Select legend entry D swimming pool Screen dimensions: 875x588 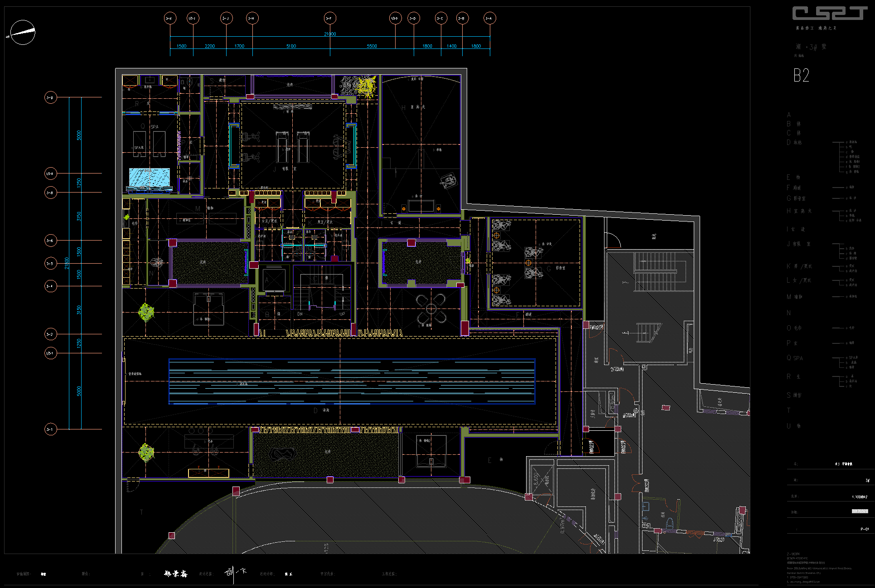(x=794, y=142)
